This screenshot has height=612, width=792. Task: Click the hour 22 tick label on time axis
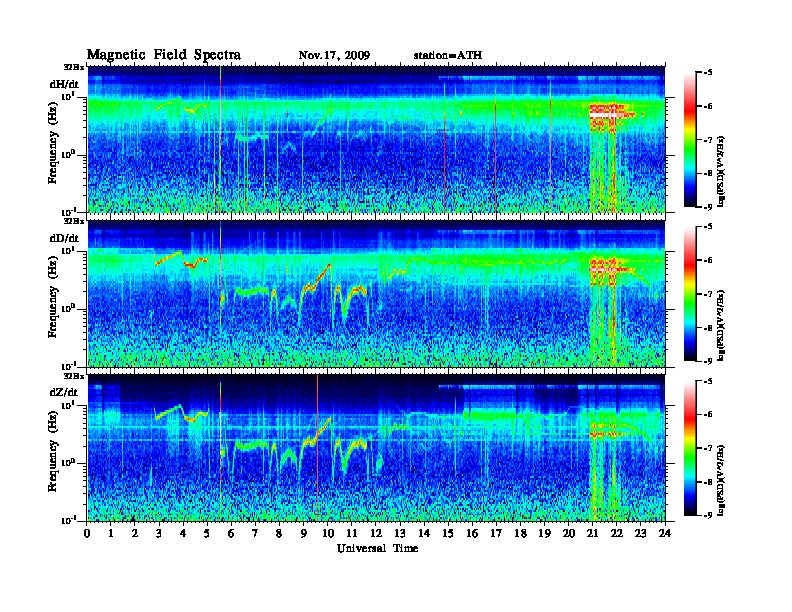[617, 533]
